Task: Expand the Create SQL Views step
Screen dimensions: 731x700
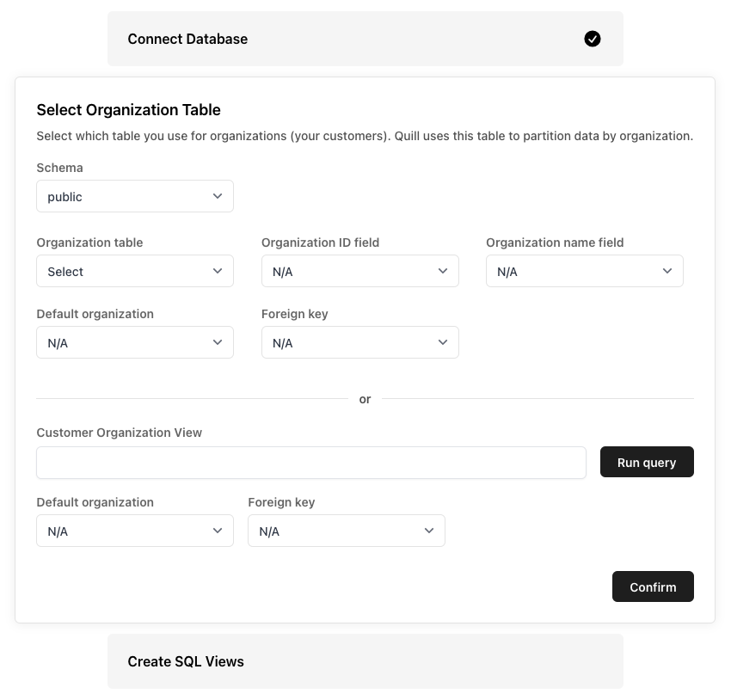Action: 365,661
